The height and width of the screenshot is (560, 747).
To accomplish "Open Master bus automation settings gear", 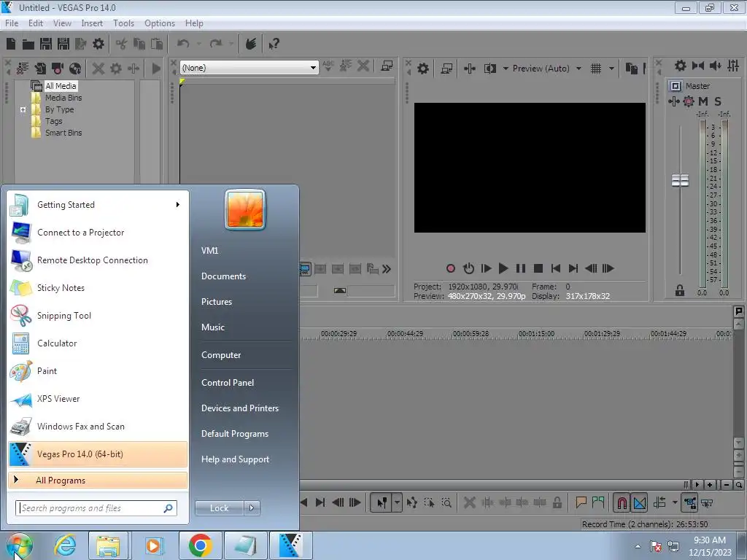I will pyautogui.click(x=689, y=101).
